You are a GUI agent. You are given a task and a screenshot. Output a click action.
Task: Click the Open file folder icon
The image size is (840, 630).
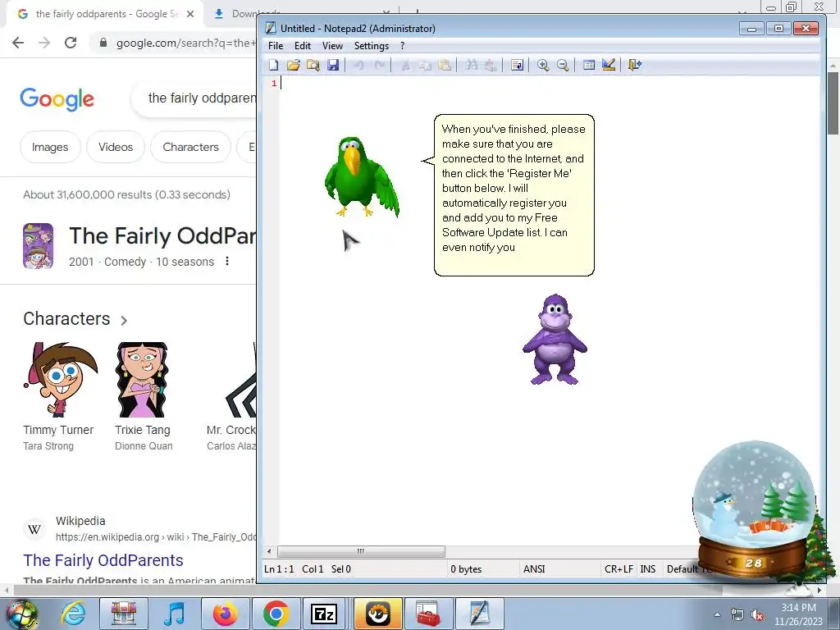(293, 66)
